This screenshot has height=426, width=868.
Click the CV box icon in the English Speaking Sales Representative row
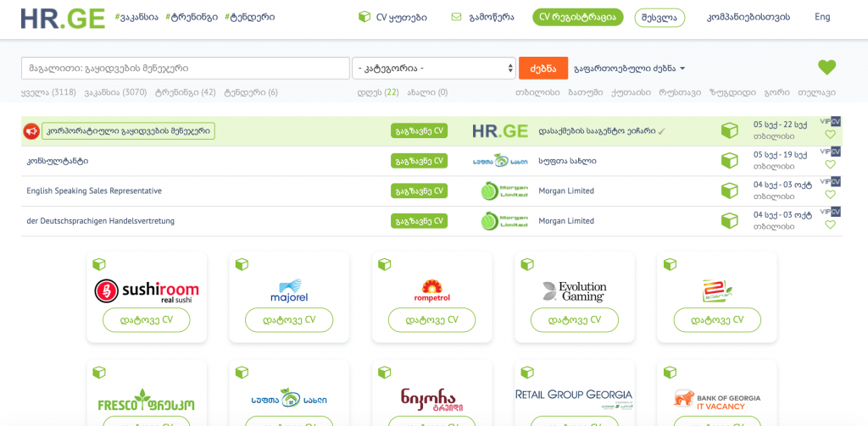pyautogui.click(x=730, y=191)
